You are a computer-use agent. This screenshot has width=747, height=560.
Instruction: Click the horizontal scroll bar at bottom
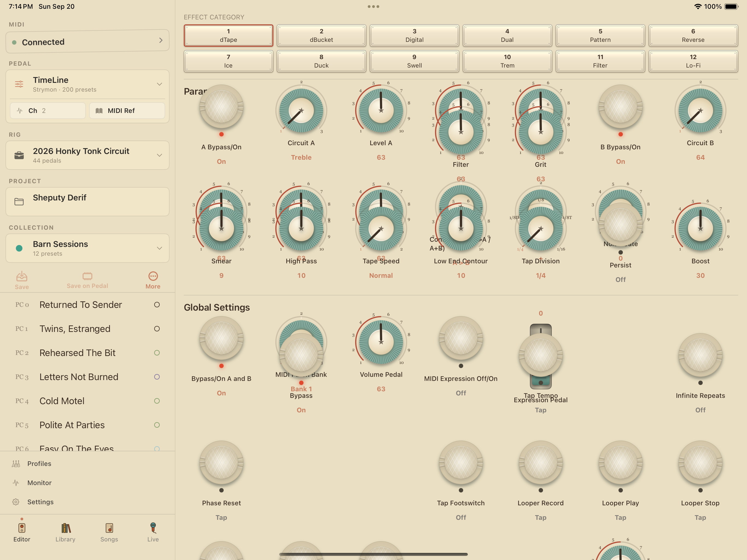[x=373, y=554]
